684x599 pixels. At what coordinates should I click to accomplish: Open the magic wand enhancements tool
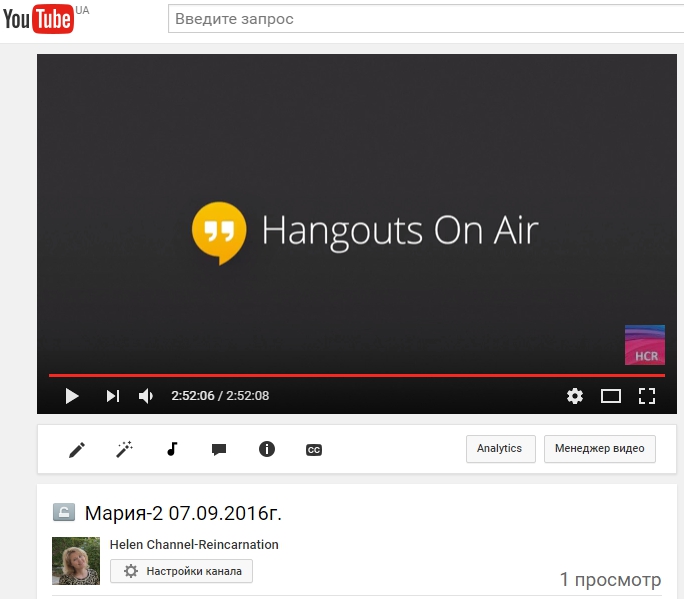click(124, 450)
